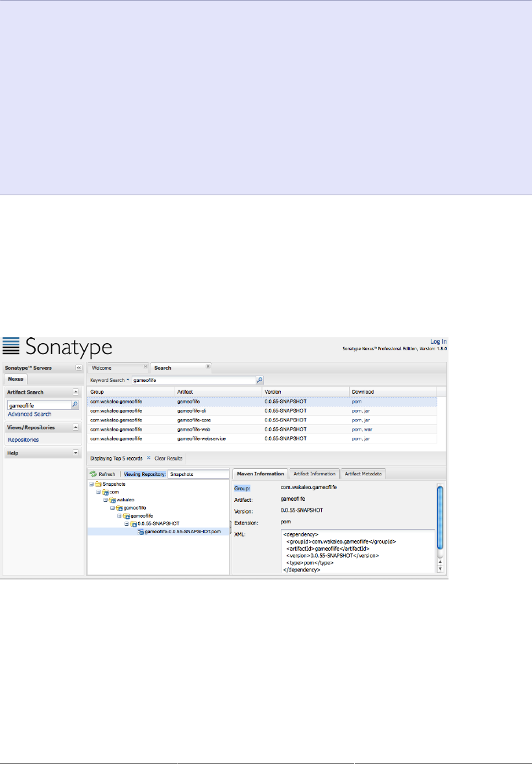This screenshot has height=764, width=532.
Task: Open the Artifact Information tab
Action: coord(314,473)
